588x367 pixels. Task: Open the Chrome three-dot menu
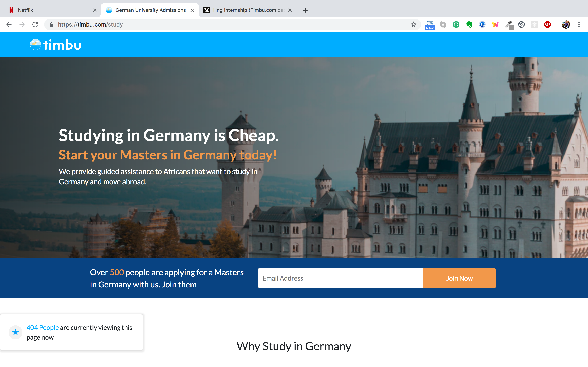tap(579, 24)
